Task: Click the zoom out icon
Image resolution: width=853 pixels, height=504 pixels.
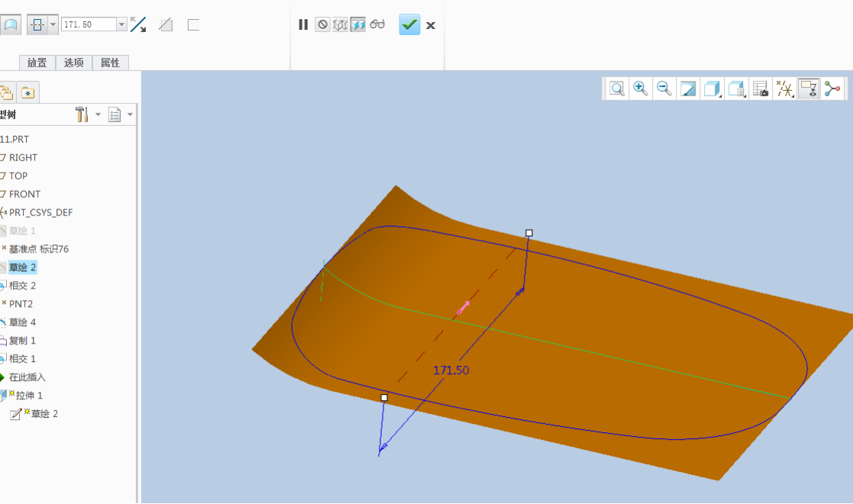Action: click(x=664, y=89)
